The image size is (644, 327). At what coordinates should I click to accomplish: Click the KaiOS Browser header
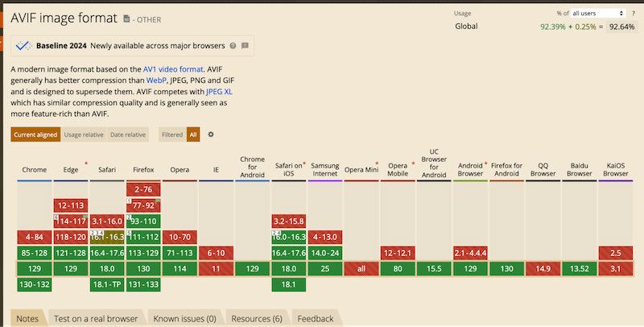coord(616,169)
